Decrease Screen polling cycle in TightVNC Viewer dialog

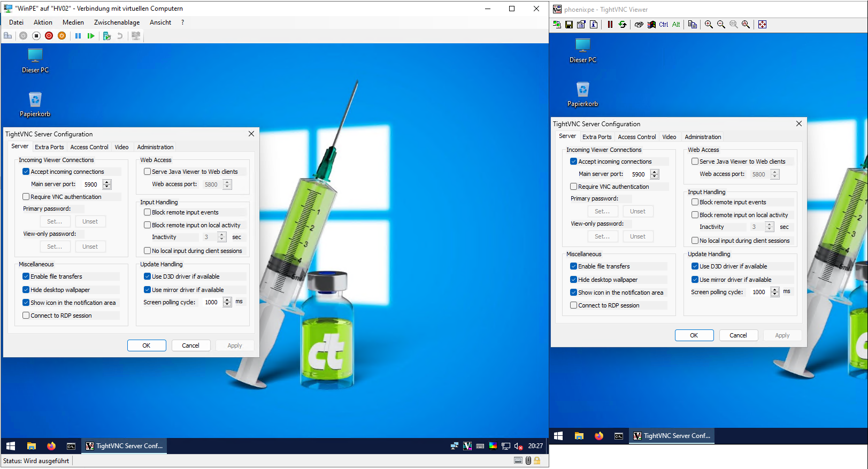(775, 295)
